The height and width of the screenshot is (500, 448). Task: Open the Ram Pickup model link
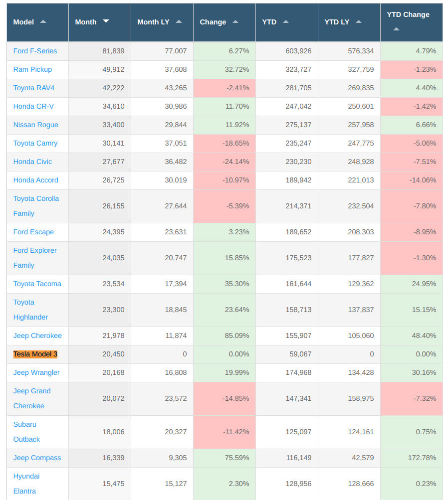click(x=32, y=69)
